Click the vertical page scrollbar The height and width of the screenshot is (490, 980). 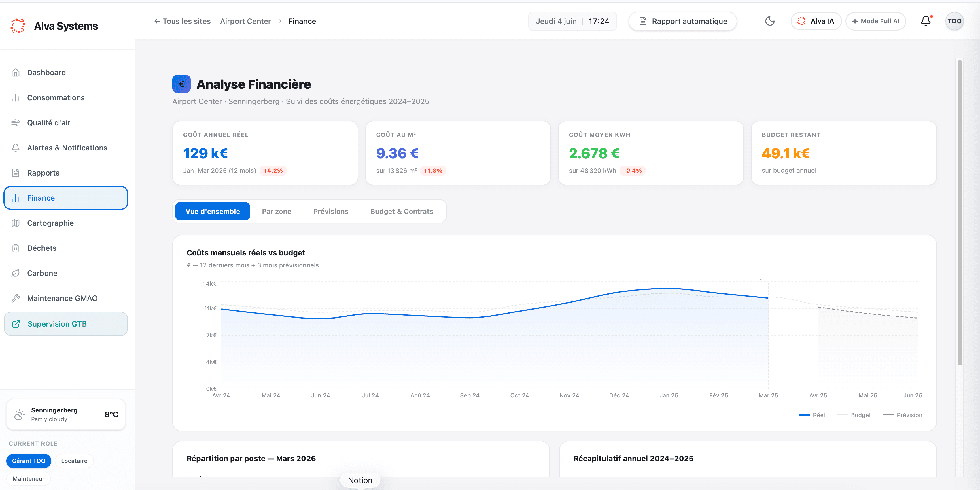tap(960, 212)
